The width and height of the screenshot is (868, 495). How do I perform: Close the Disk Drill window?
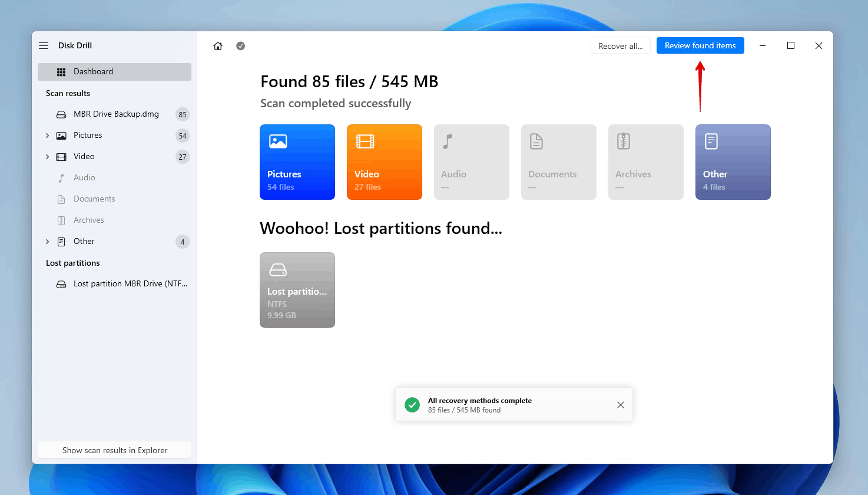(819, 45)
